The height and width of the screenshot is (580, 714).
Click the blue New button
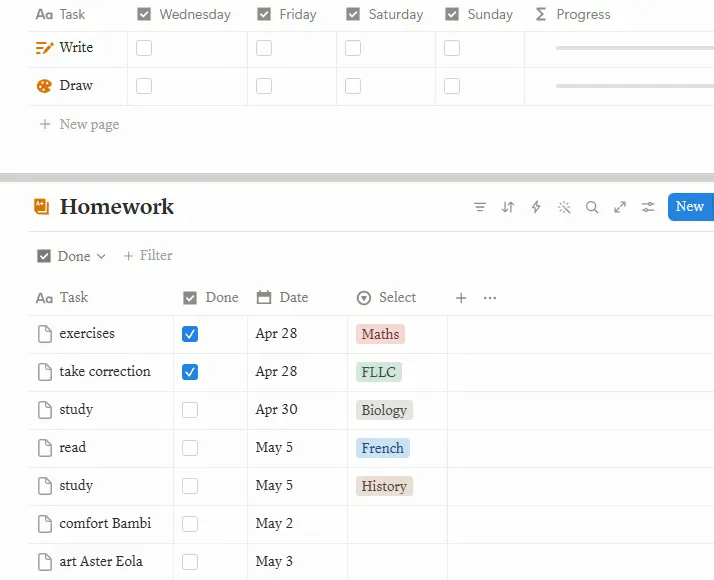[689, 207]
